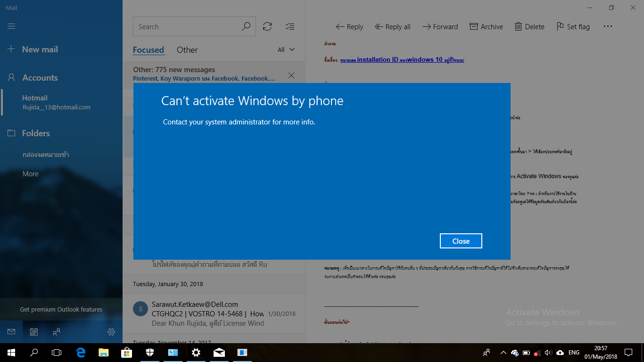Open the People app icon
The width and height of the screenshot is (644, 362).
pos(57,332)
